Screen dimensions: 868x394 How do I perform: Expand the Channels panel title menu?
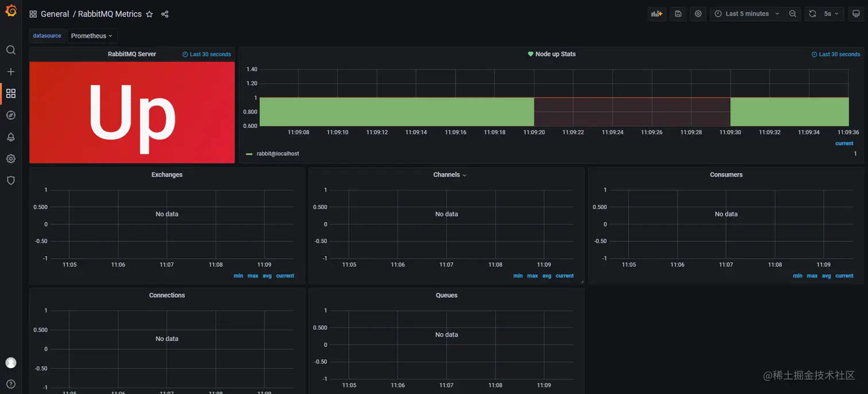(449, 175)
